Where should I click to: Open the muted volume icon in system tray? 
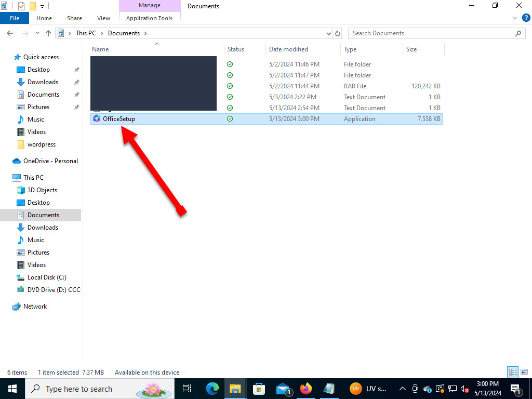(464, 389)
